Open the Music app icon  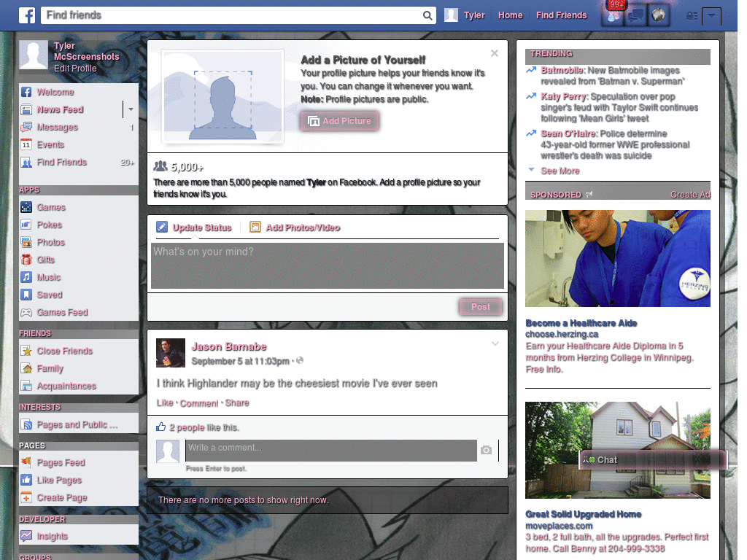(26, 277)
